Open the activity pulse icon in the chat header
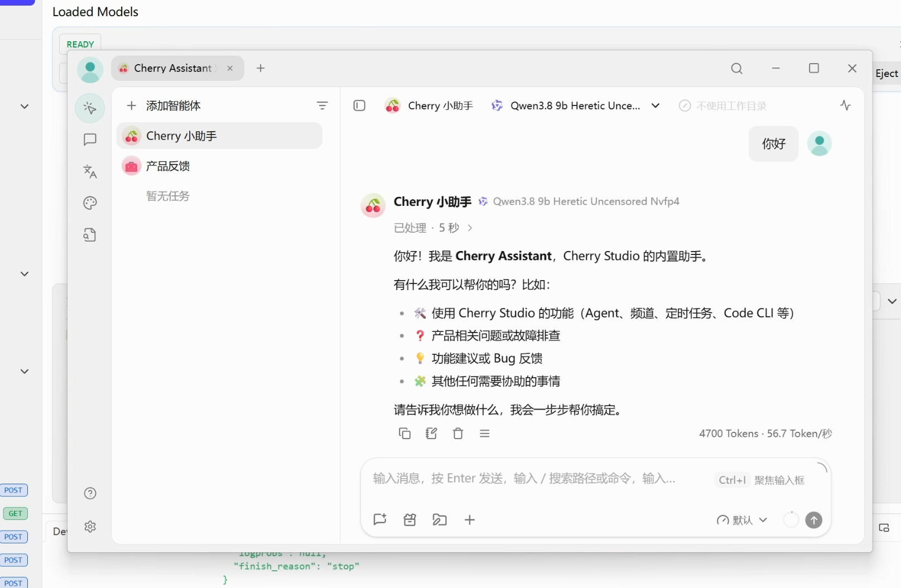Image resolution: width=901 pixels, height=588 pixels. 845,105
